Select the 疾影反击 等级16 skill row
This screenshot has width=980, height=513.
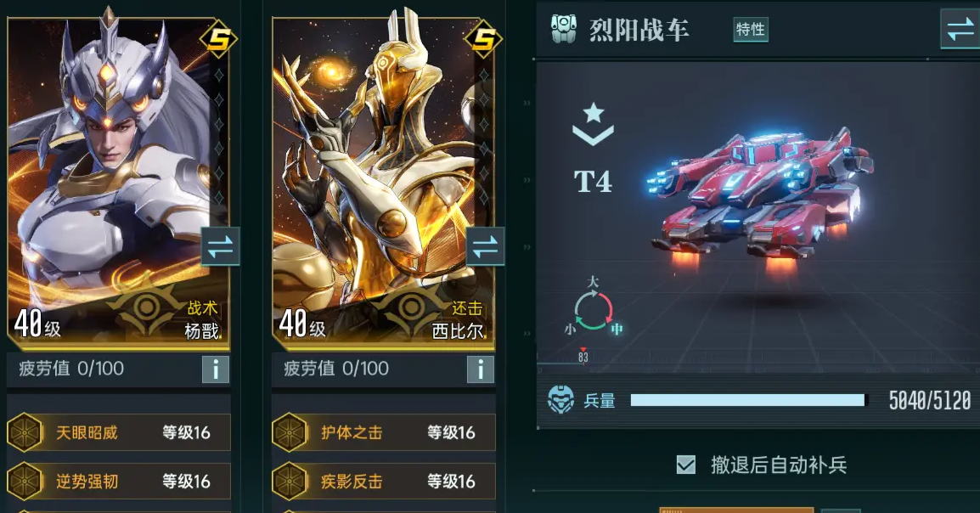point(384,481)
